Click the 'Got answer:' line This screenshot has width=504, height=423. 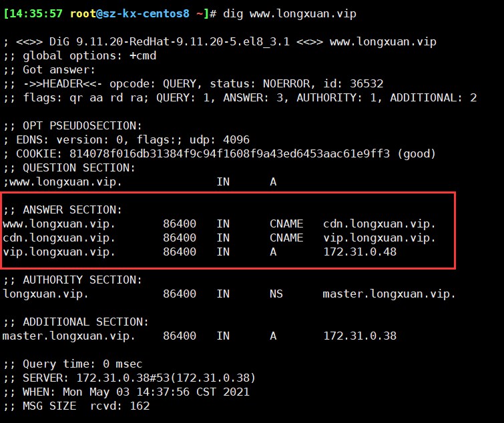point(49,70)
